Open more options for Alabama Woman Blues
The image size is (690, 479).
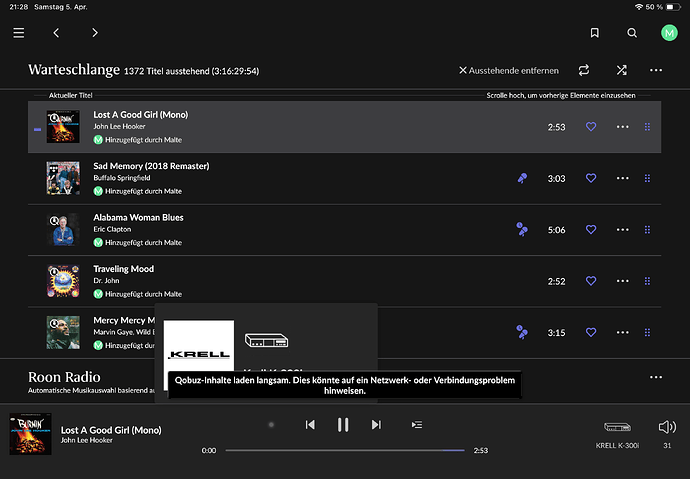click(x=622, y=230)
